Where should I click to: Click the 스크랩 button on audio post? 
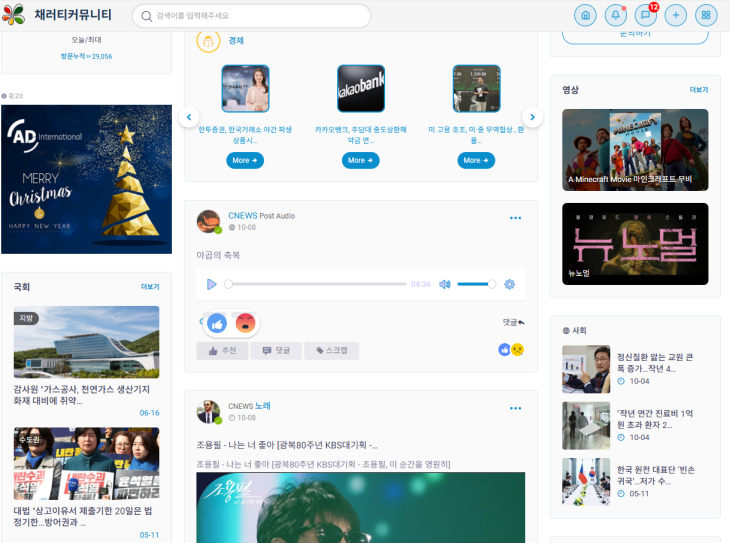331,351
